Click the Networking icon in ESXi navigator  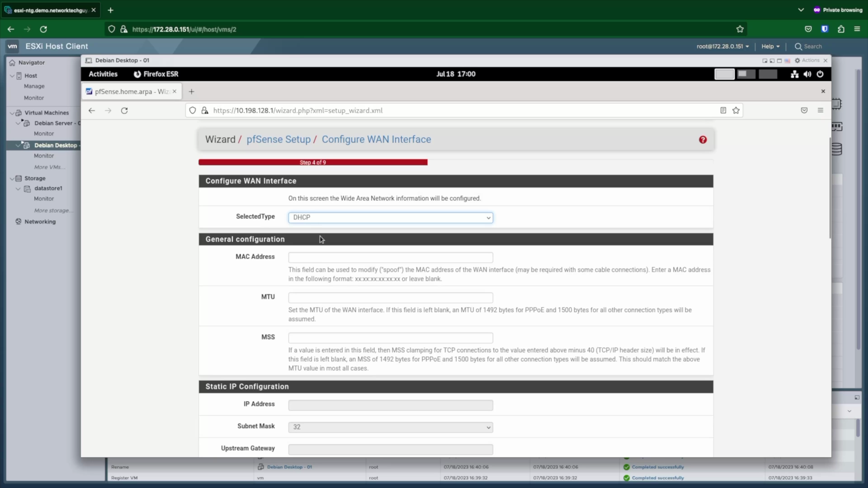tap(19, 221)
